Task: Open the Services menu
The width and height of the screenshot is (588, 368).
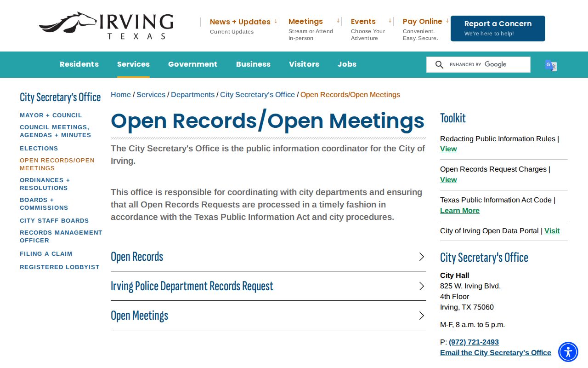Action: click(133, 64)
